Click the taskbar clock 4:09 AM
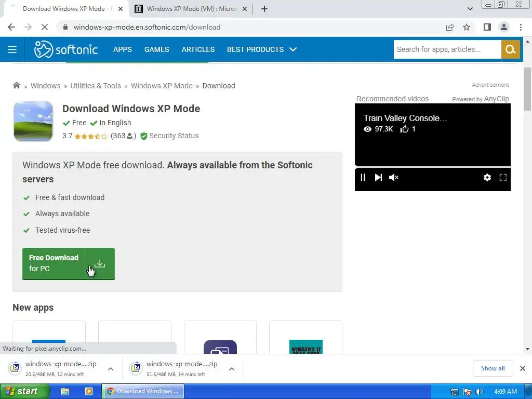The image size is (532, 399). 506,392
